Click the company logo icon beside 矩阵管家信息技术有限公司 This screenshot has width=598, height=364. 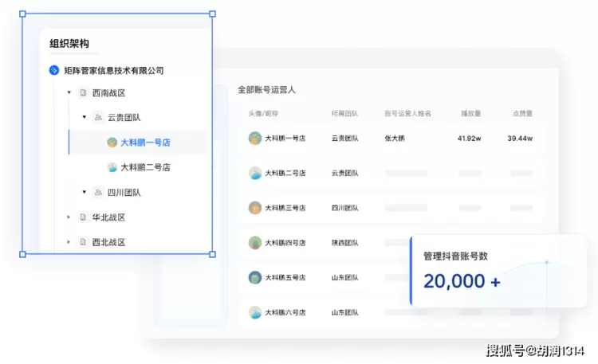54,70
